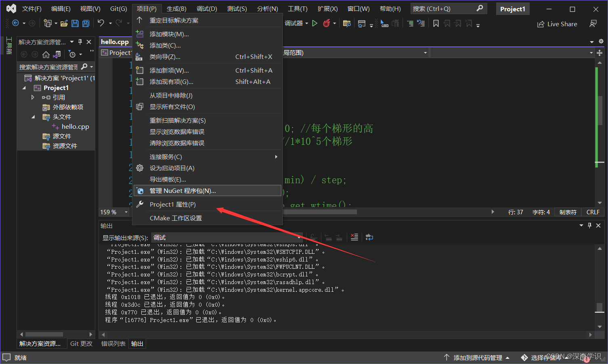608x364 pixels.
Task: Open the editor zoom dropdown showing 159%
Action: [114, 212]
